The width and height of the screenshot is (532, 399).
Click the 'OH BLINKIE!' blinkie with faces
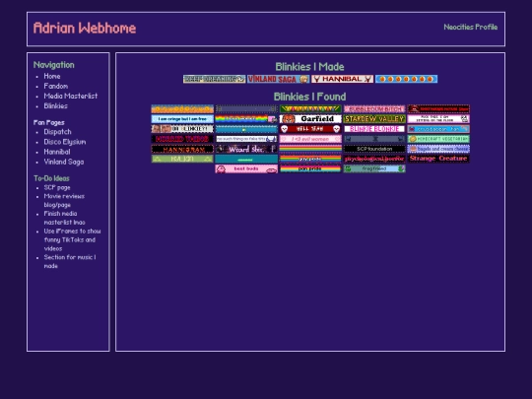pos(182,129)
